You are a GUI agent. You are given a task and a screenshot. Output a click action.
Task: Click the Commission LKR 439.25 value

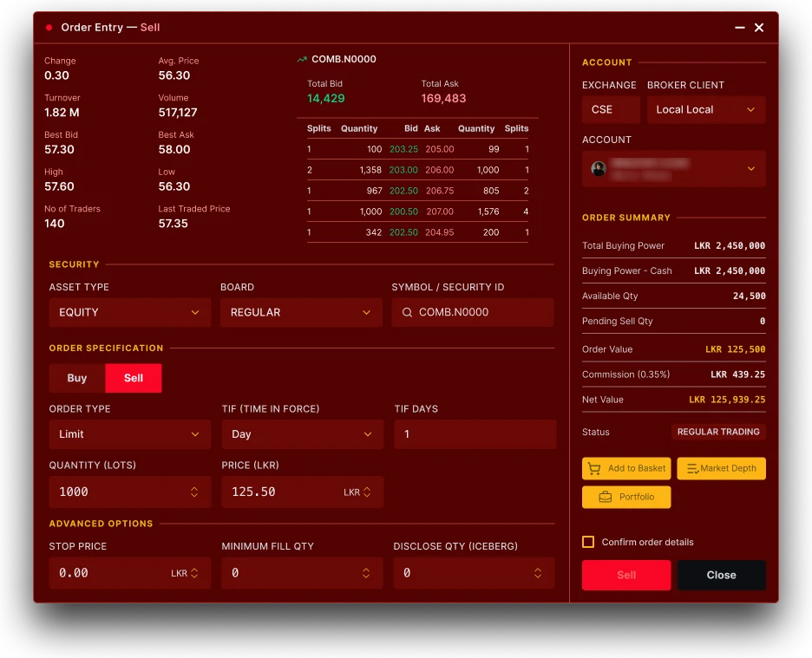(738, 375)
